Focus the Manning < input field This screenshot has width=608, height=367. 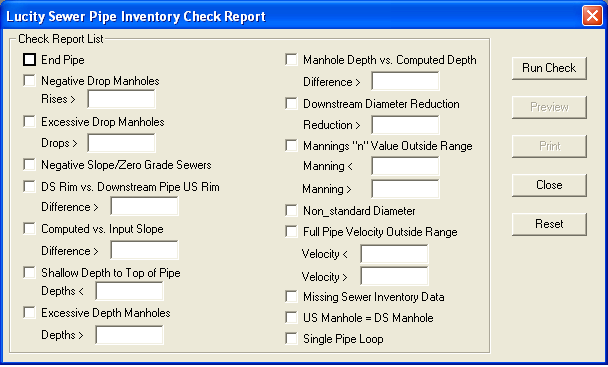(x=405, y=166)
